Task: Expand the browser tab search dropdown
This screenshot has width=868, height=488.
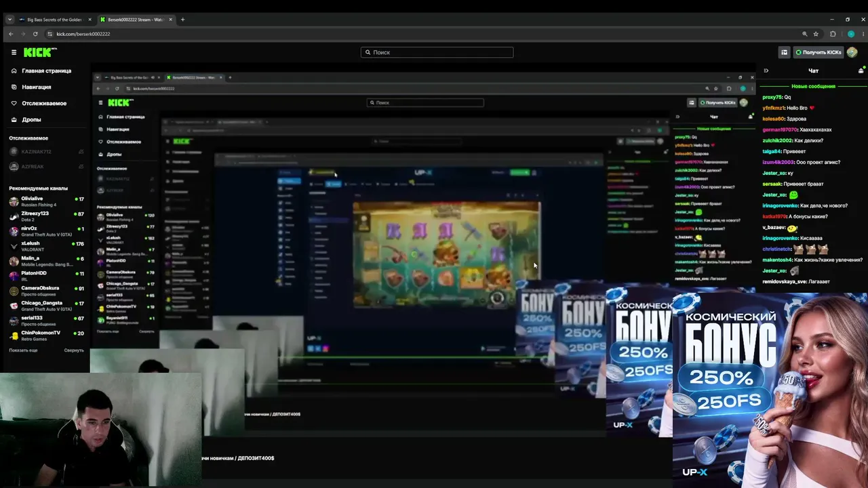Action: [9, 20]
